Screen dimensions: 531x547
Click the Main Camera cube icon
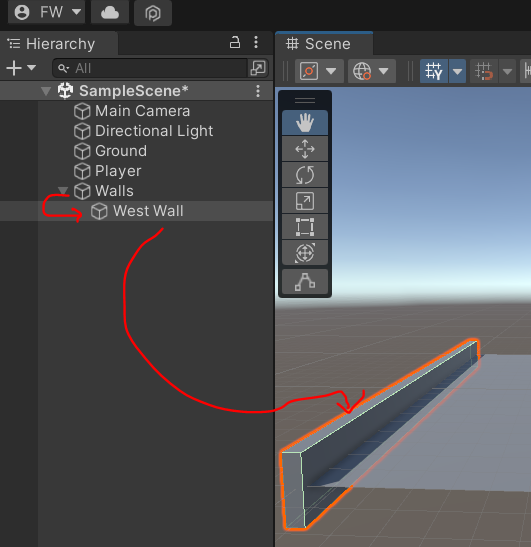coord(82,111)
